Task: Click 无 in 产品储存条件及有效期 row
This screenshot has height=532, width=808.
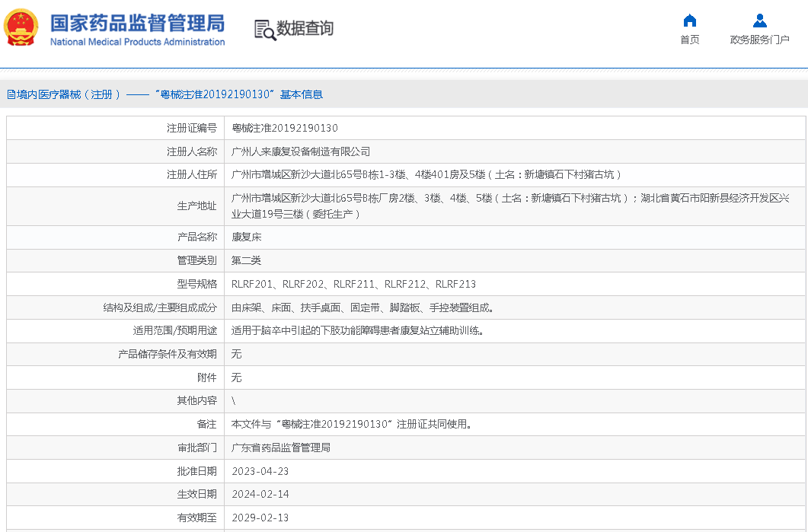Action: (237, 354)
